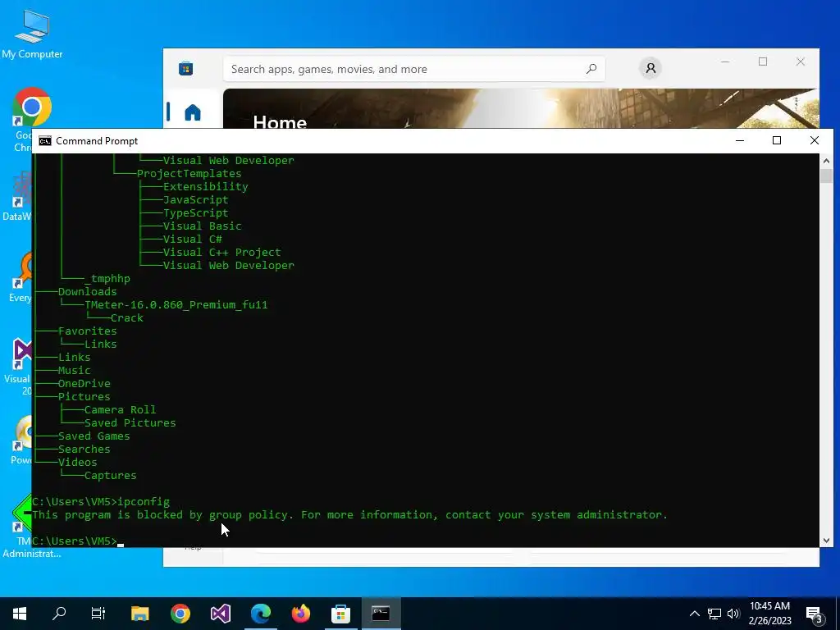Click the Crack folder text
This screenshot has height=630, width=840.
click(127, 317)
